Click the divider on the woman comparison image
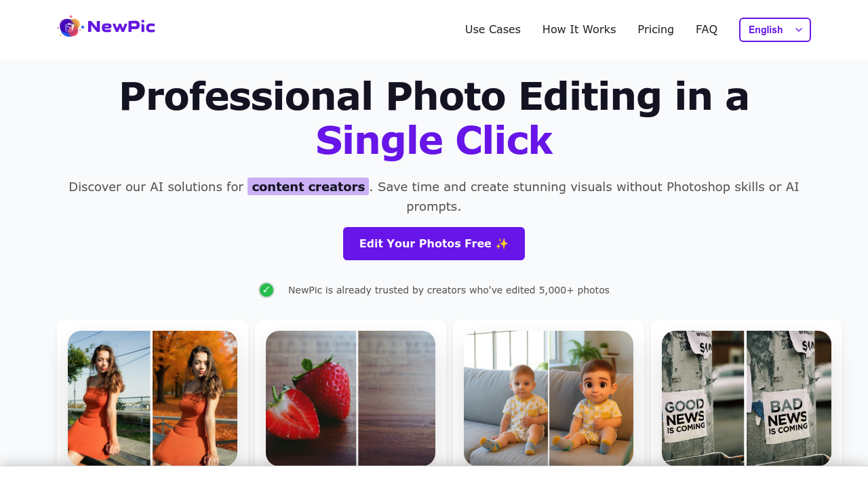Image resolution: width=868 pixels, height=488 pixels. pos(151,399)
